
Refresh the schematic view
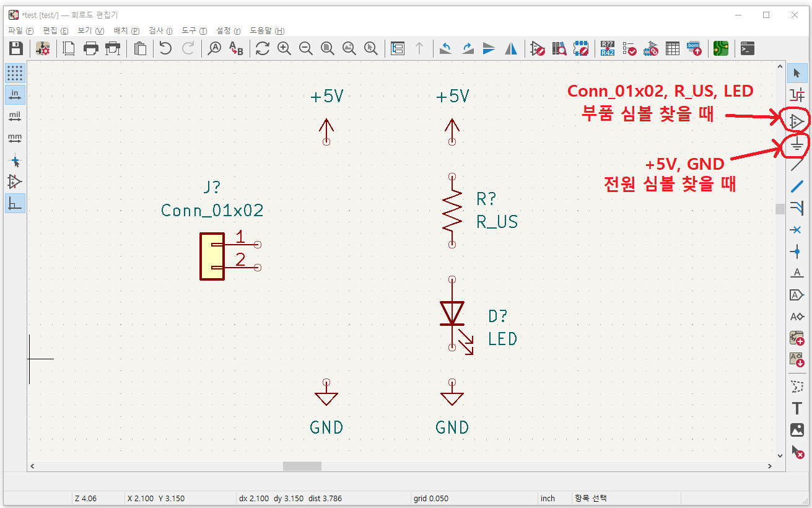(x=263, y=48)
